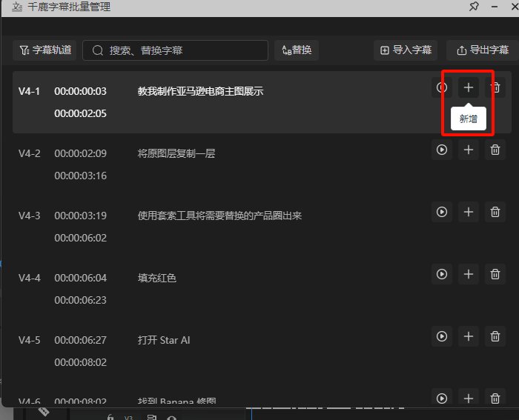The height and width of the screenshot is (420, 519).
Task: Open the 字幕轨道 track filter
Action: tap(44, 50)
